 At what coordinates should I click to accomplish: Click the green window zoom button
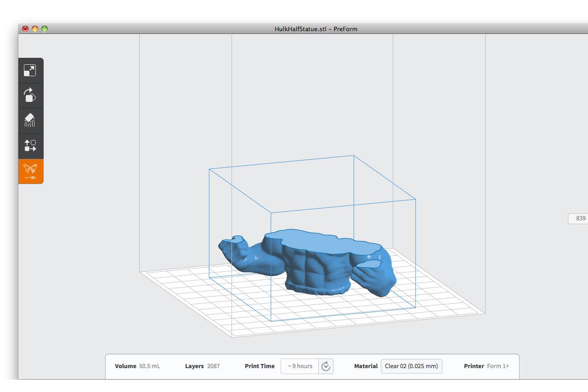pos(45,29)
